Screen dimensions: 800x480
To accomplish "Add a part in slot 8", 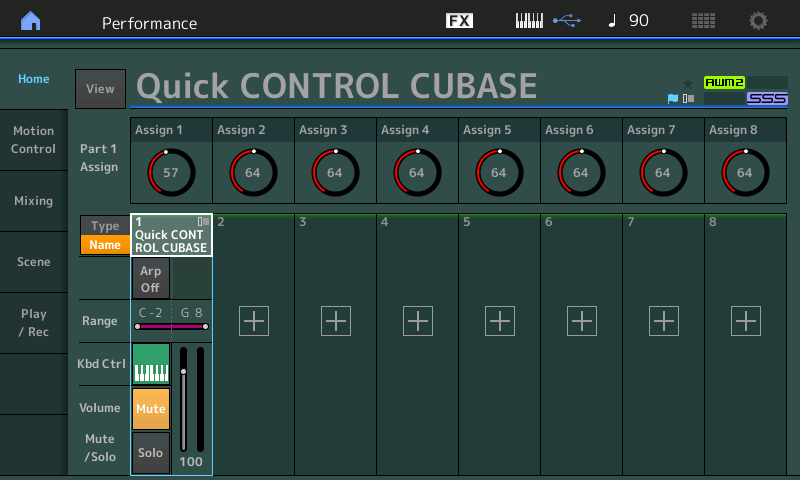I will [746, 321].
